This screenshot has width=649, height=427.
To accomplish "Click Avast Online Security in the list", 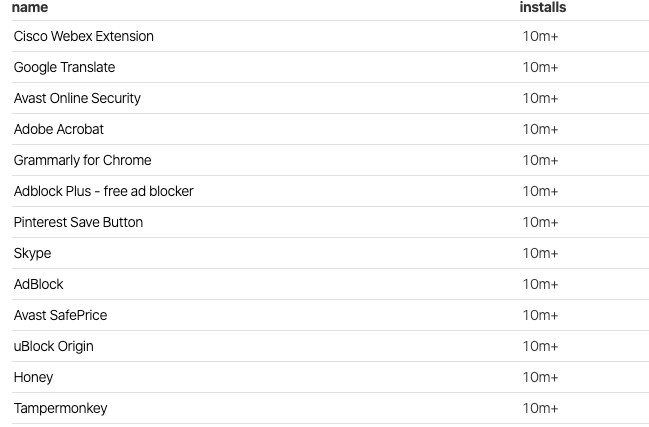I will (77, 98).
